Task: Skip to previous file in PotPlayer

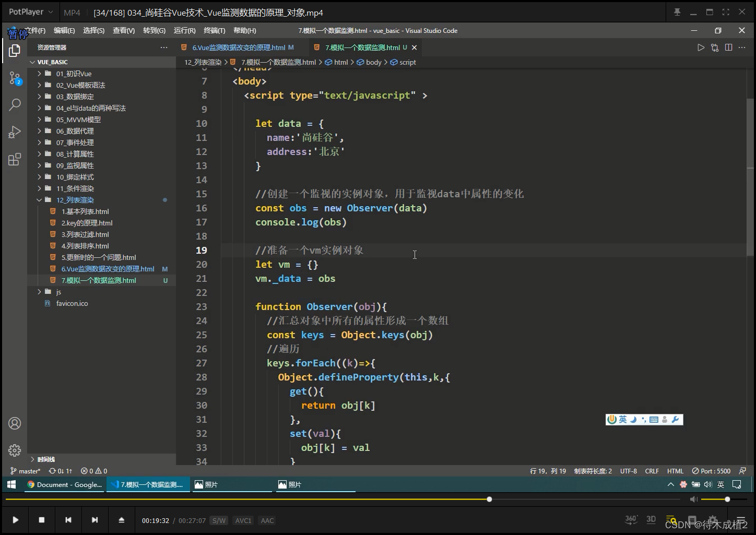Action: pos(68,520)
